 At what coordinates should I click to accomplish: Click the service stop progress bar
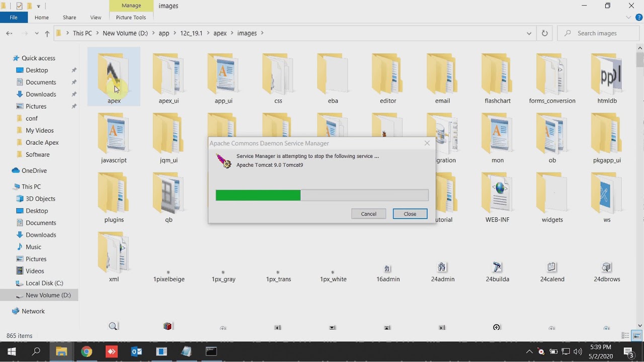(322, 195)
